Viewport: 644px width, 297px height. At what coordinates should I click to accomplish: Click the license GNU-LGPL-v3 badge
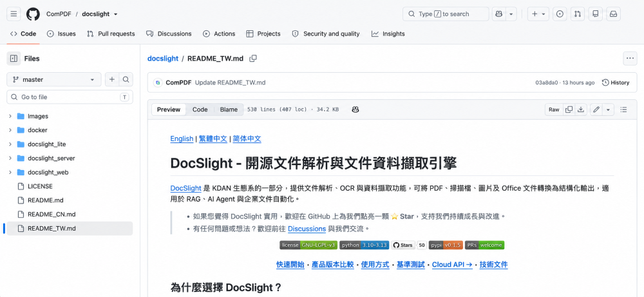click(308, 245)
